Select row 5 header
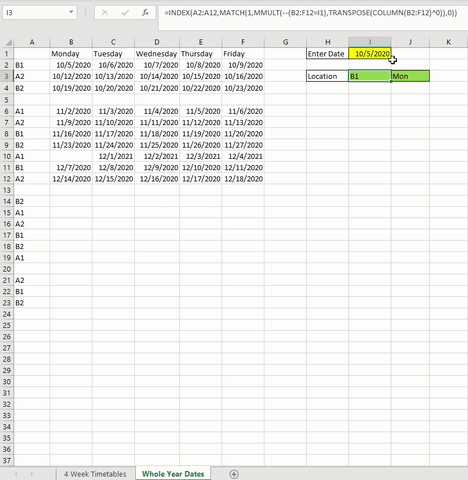 (x=7, y=100)
